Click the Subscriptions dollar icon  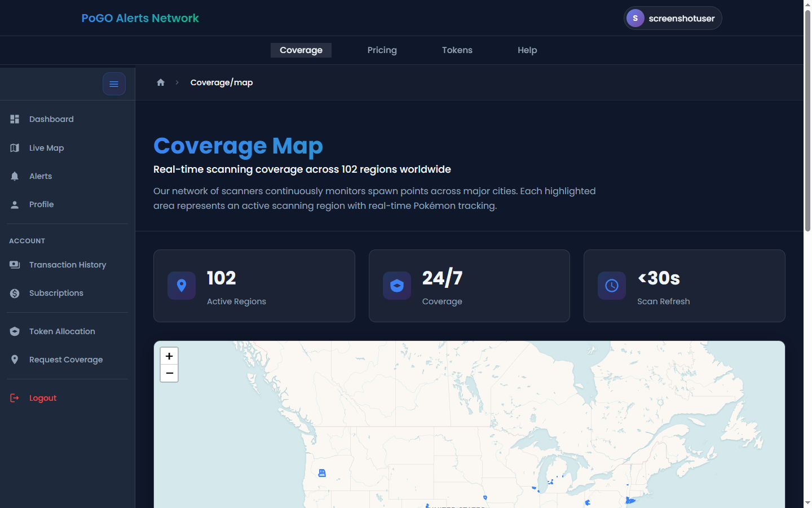[x=15, y=293]
